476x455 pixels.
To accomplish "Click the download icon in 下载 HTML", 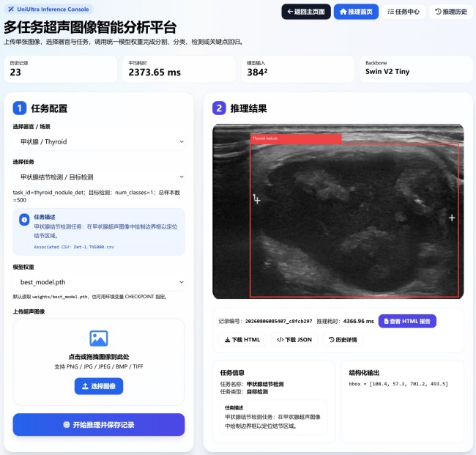I will pos(227,339).
